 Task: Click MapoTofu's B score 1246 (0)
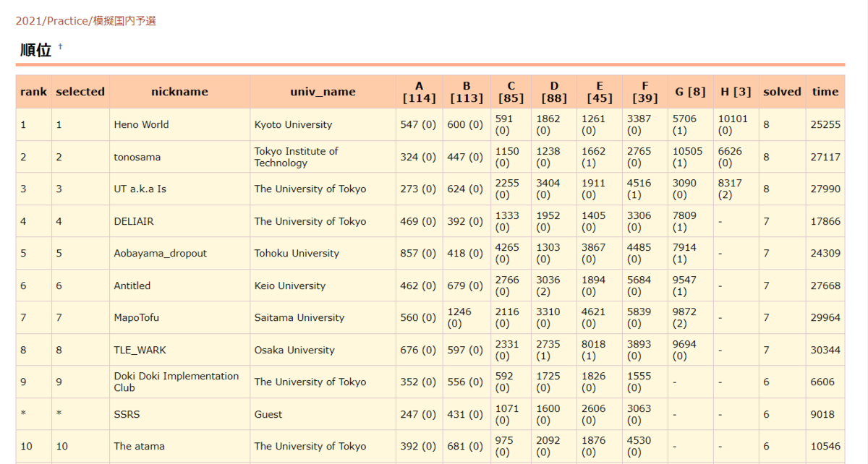tap(467, 317)
